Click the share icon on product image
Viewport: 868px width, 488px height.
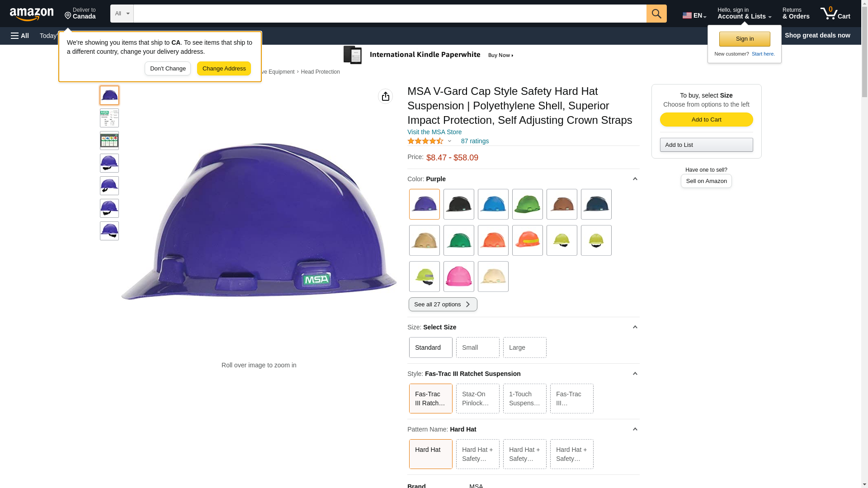click(385, 96)
